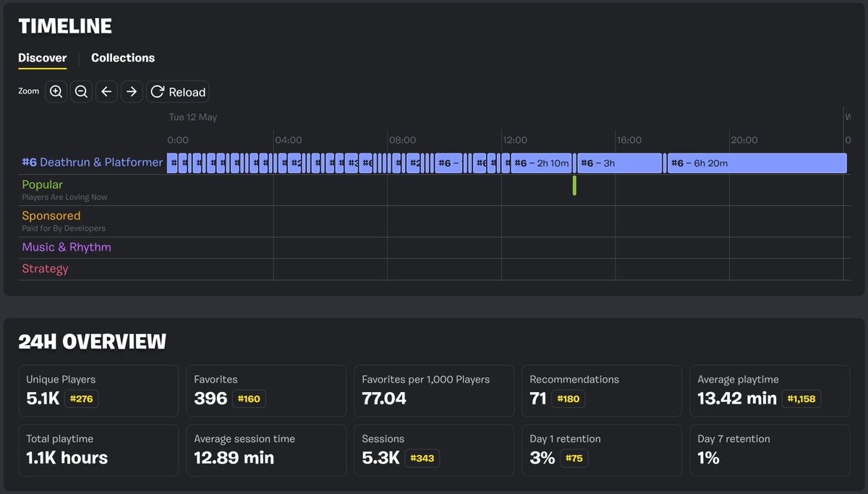The image size is (868, 494).
Task: Click the '3%' Day 1 retention value
Action: pos(542,458)
